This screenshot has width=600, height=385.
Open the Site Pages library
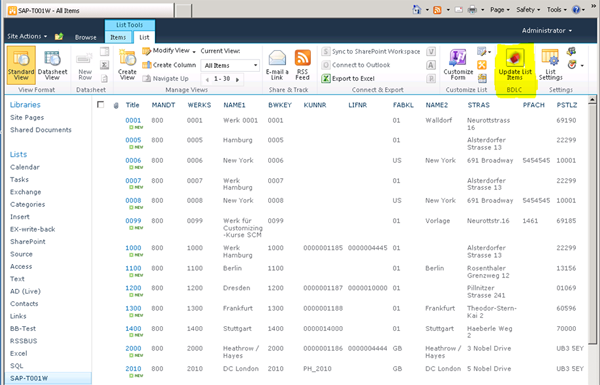click(27, 117)
